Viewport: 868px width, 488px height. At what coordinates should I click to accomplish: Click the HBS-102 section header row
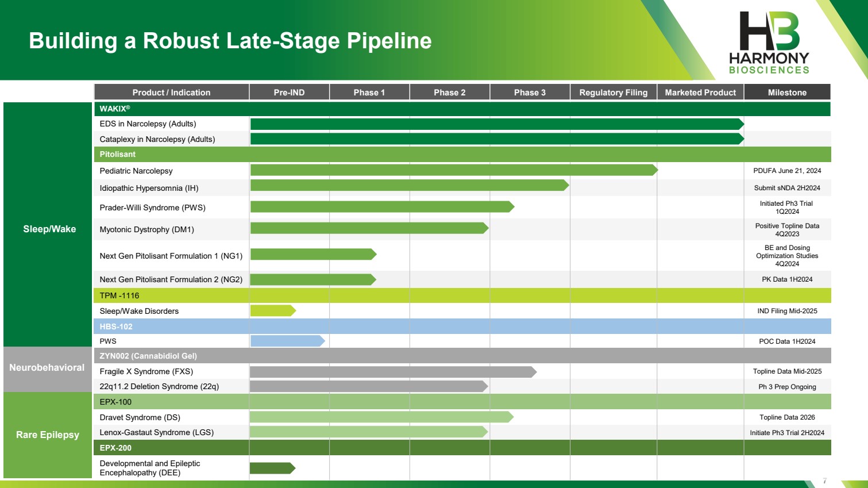pyautogui.click(x=462, y=326)
